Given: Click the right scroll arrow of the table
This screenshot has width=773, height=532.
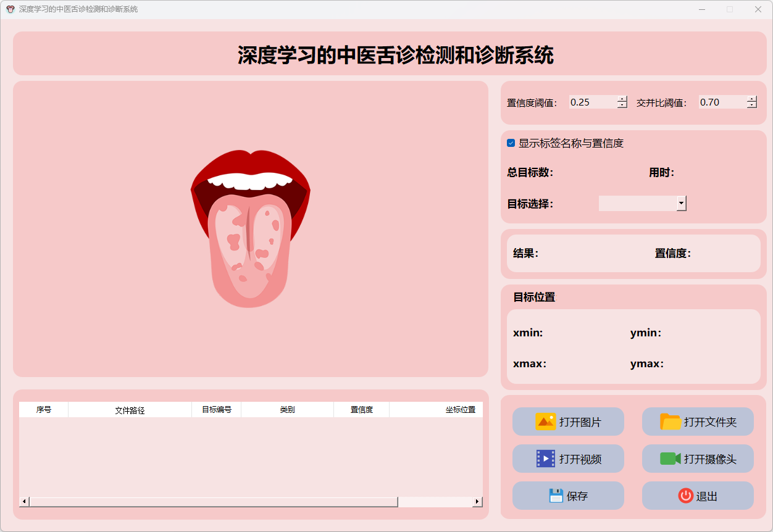Looking at the screenshot, I should tap(477, 502).
